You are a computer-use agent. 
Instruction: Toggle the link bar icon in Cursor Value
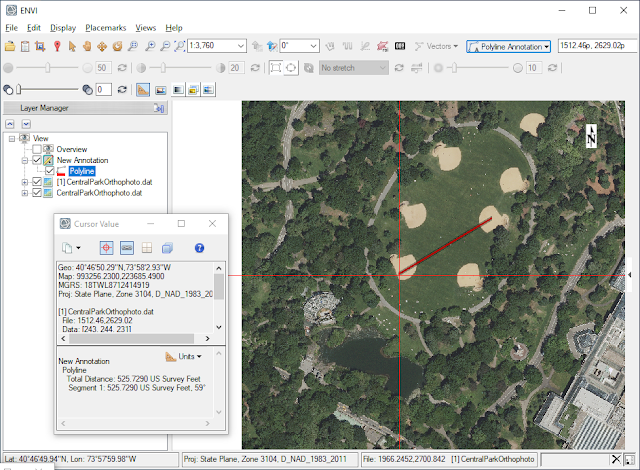click(x=127, y=248)
